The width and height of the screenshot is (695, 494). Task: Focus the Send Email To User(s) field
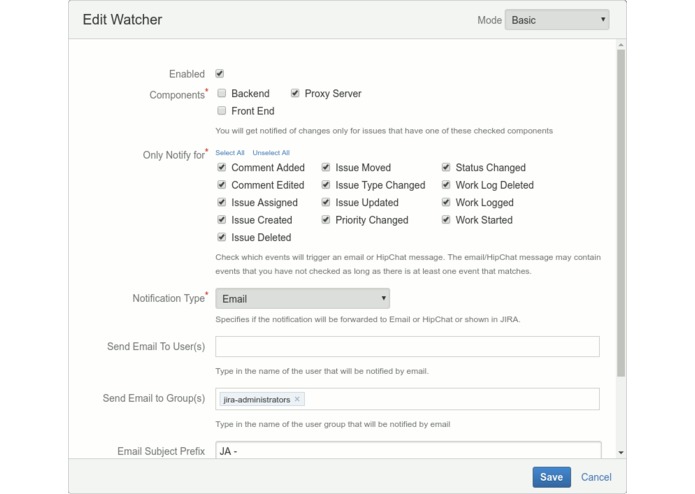click(x=407, y=346)
